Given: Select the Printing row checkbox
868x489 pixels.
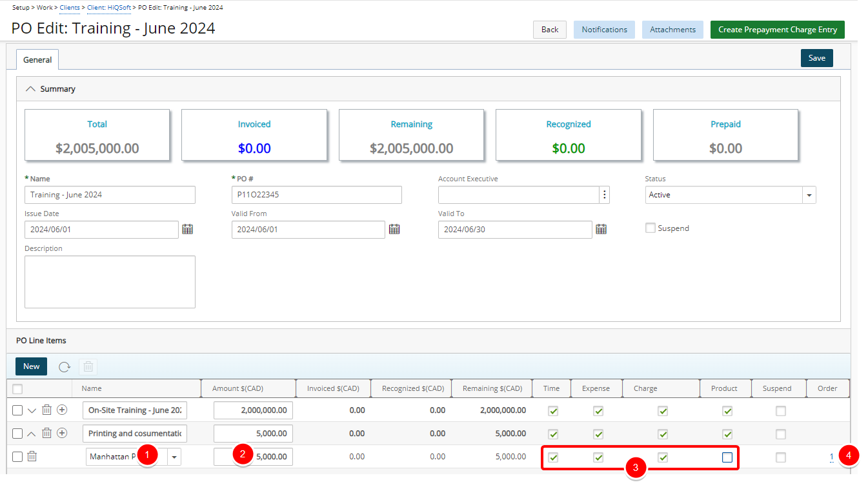Looking at the screenshot, I should [x=17, y=434].
